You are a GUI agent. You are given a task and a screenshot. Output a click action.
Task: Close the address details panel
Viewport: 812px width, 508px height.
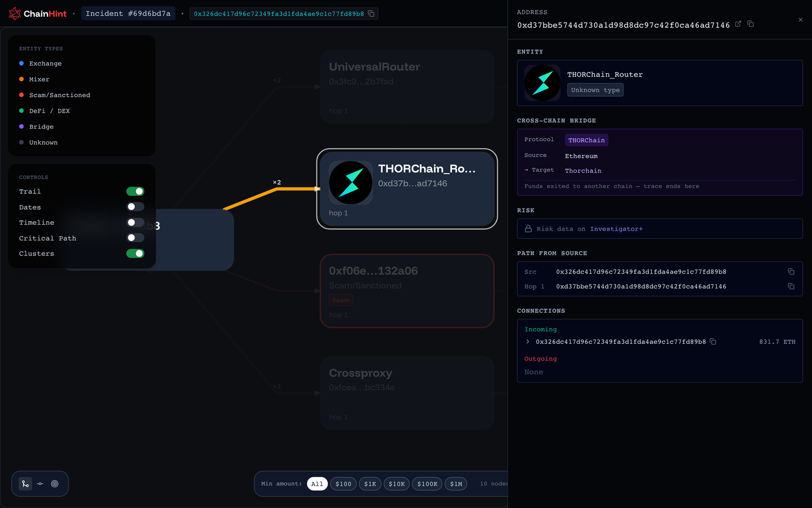click(x=800, y=20)
